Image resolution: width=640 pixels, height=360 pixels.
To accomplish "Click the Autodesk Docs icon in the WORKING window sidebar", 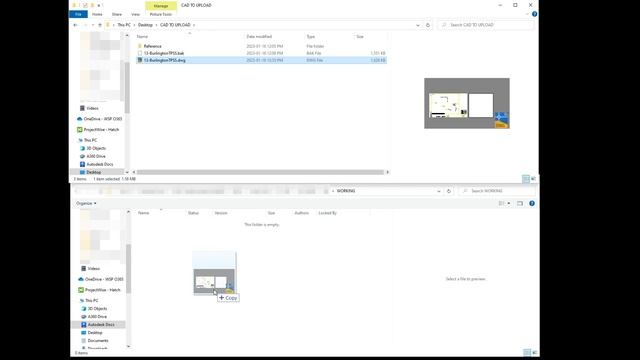I will point(84,324).
